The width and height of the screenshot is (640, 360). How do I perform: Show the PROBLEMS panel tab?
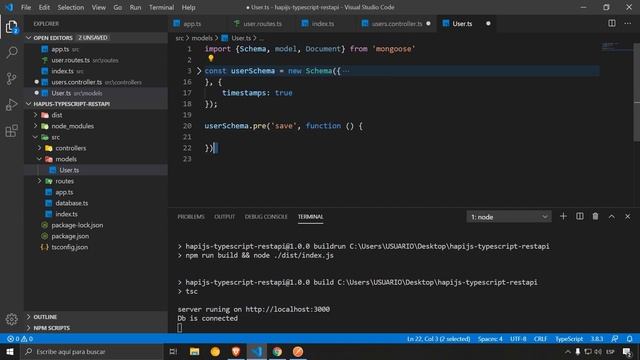click(191, 217)
